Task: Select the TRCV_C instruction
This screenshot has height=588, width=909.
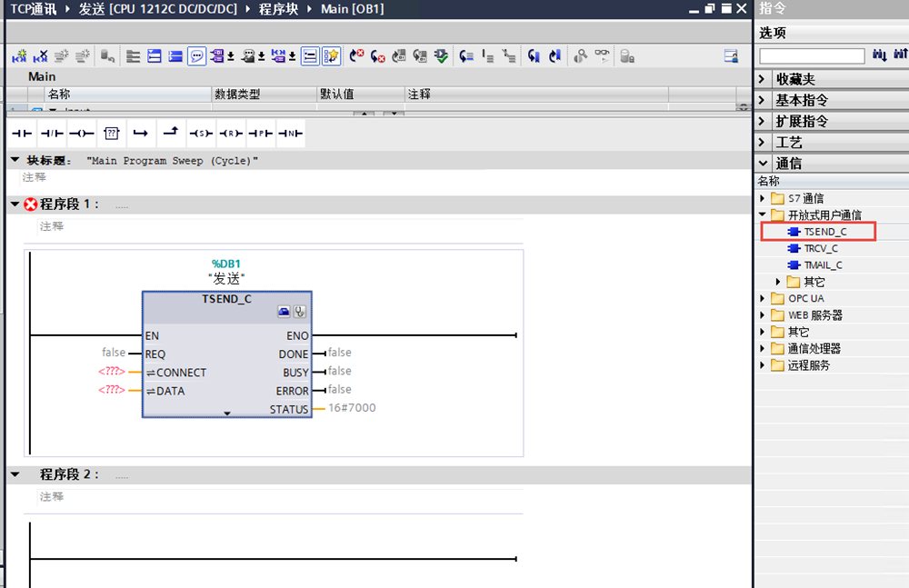Action: tap(820, 248)
